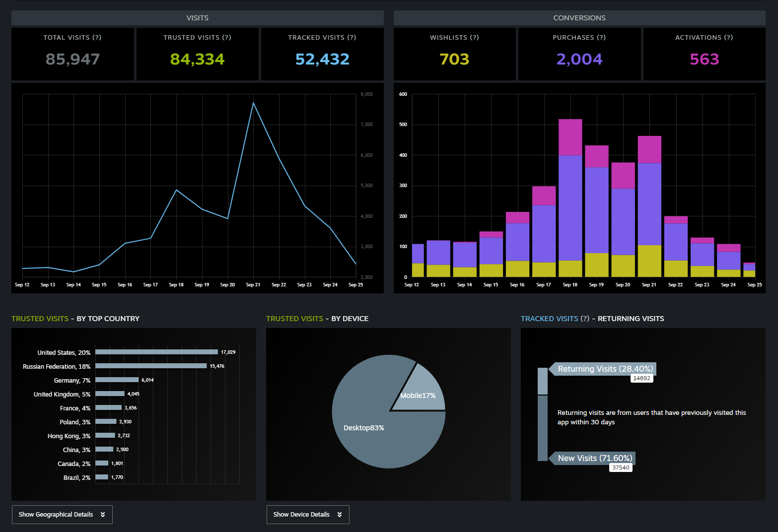Select the United Kingdom, 5% row label

62,395
